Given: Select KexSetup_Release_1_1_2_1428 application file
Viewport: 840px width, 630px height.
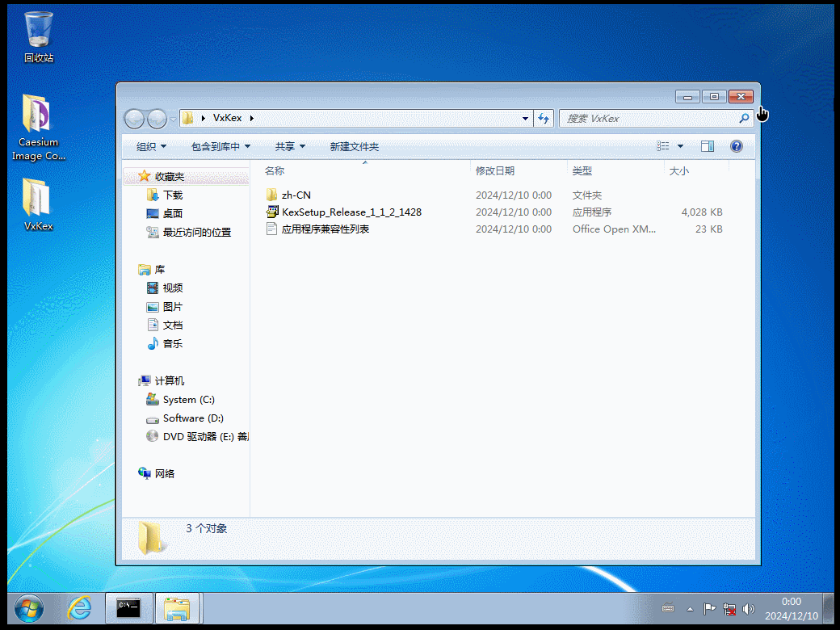Looking at the screenshot, I should (x=351, y=212).
